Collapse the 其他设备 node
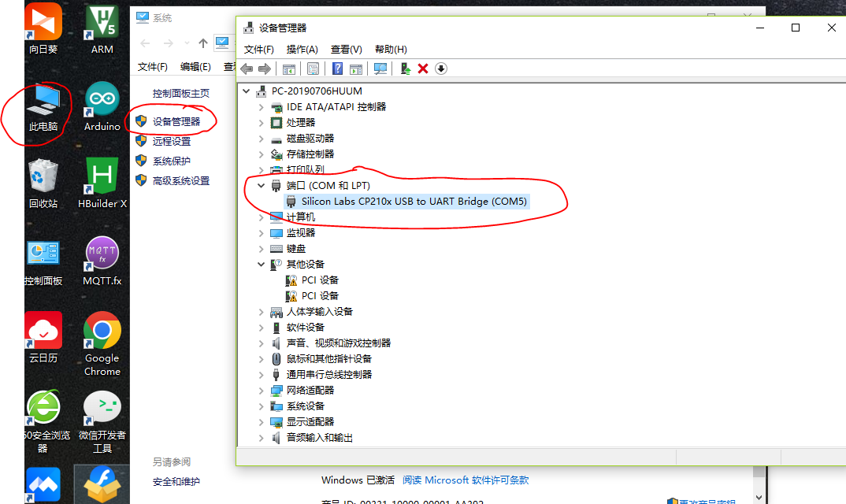This screenshot has height=504, width=846. (x=262, y=265)
